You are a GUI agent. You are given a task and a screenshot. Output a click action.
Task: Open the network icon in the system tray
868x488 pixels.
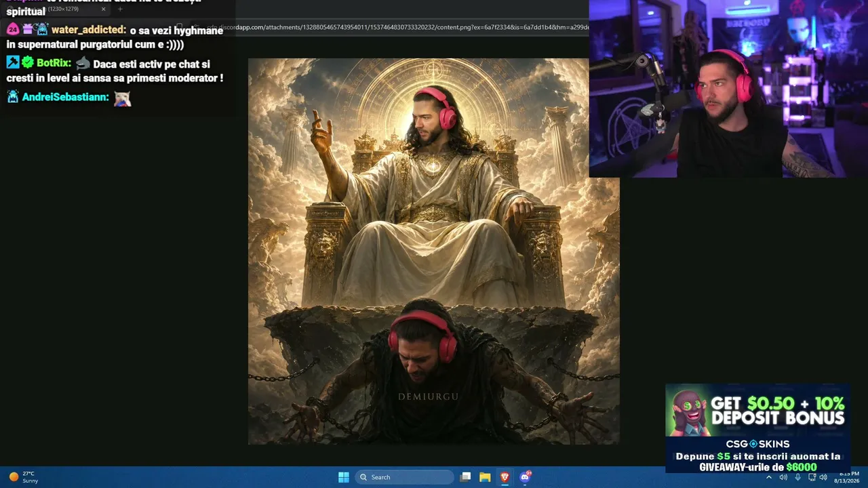point(812,477)
